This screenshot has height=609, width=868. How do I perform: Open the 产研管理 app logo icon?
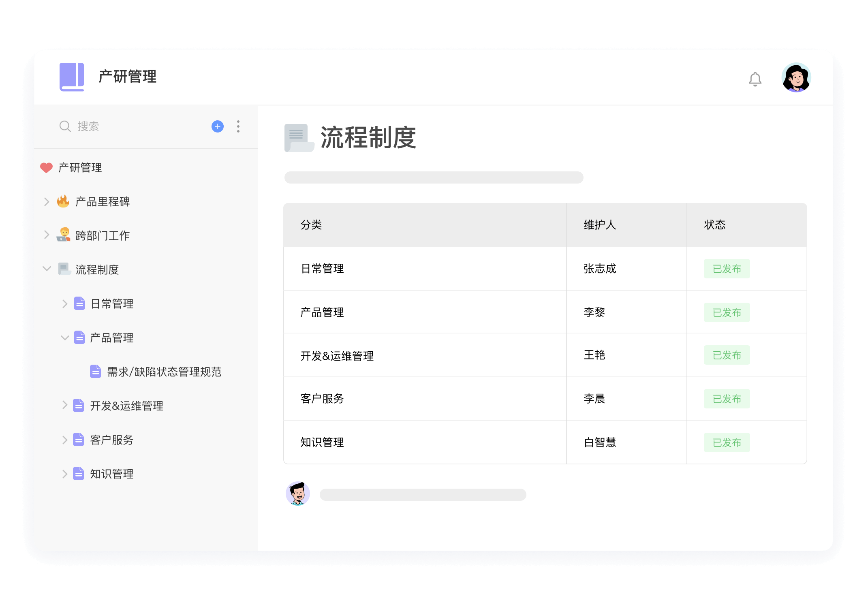click(x=72, y=77)
